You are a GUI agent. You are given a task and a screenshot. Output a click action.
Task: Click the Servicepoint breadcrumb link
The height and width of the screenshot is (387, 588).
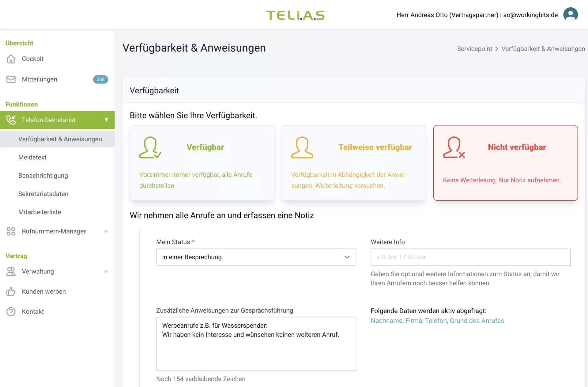[474, 49]
